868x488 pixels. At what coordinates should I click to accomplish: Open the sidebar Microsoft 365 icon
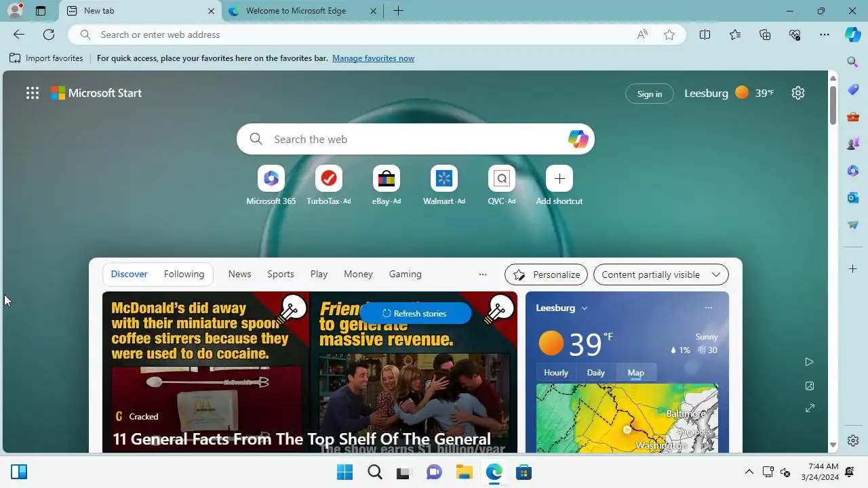853,171
